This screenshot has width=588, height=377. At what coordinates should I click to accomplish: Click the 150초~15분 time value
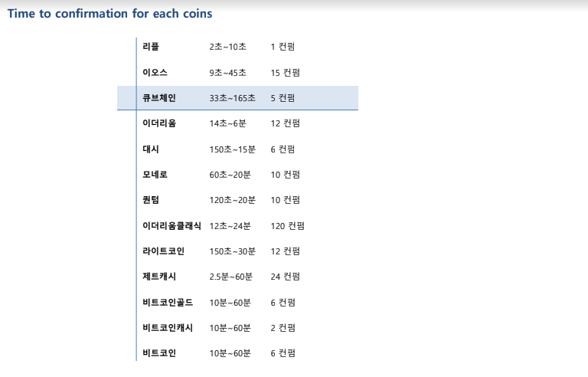coord(232,149)
